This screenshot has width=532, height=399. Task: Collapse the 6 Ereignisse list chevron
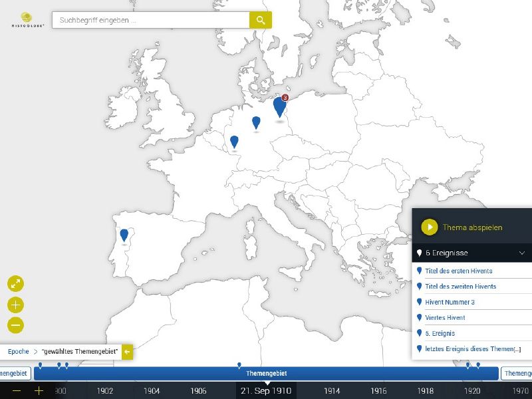coord(522,253)
